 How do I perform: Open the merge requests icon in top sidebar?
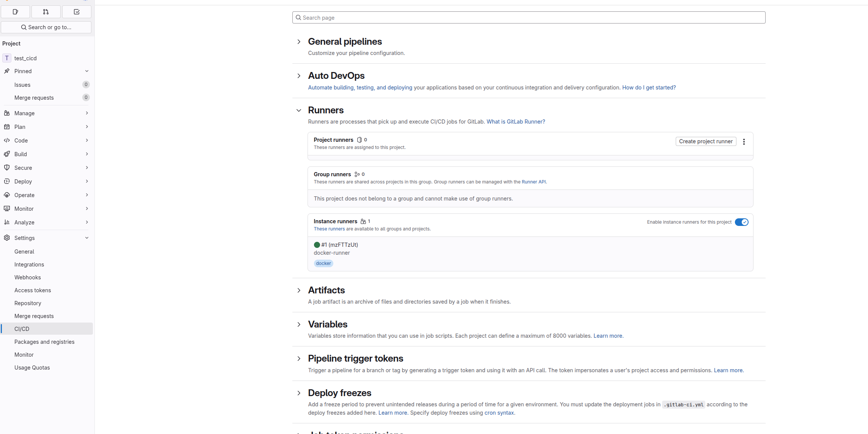point(46,12)
